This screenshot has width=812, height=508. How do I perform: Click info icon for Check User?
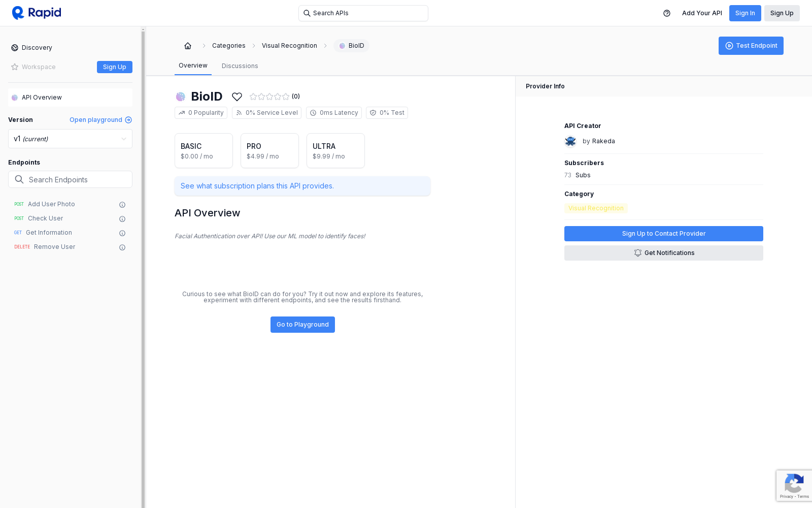122,219
